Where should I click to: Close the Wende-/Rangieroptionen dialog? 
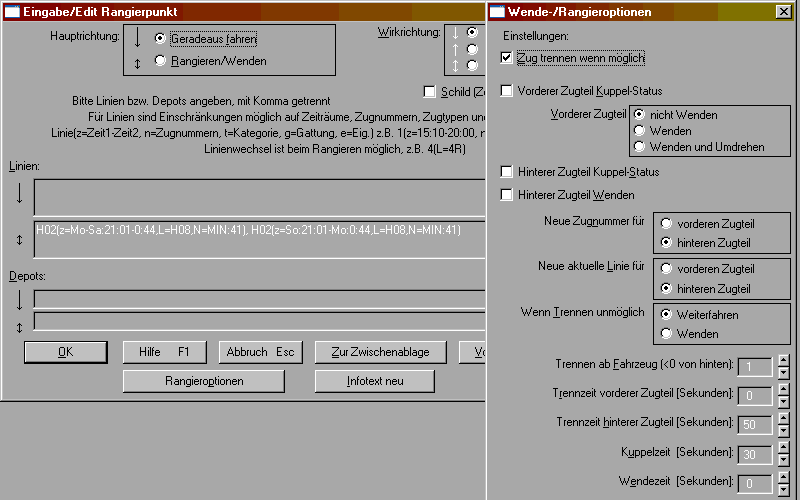click(782, 12)
